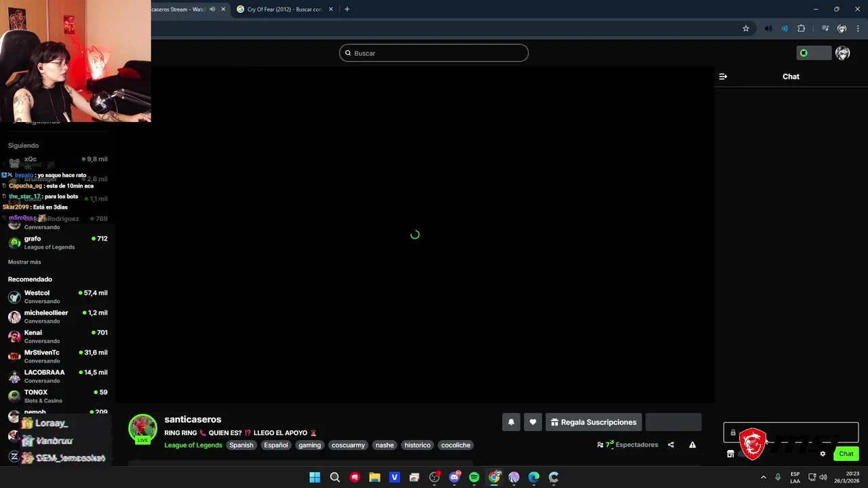
Task: Open chat settings gear icon
Action: coord(823,454)
